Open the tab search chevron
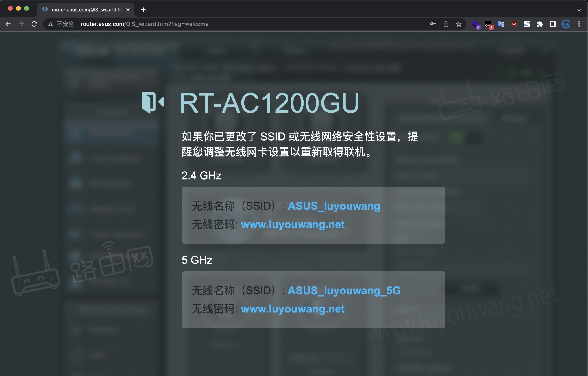588x376 pixels. click(579, 10)
